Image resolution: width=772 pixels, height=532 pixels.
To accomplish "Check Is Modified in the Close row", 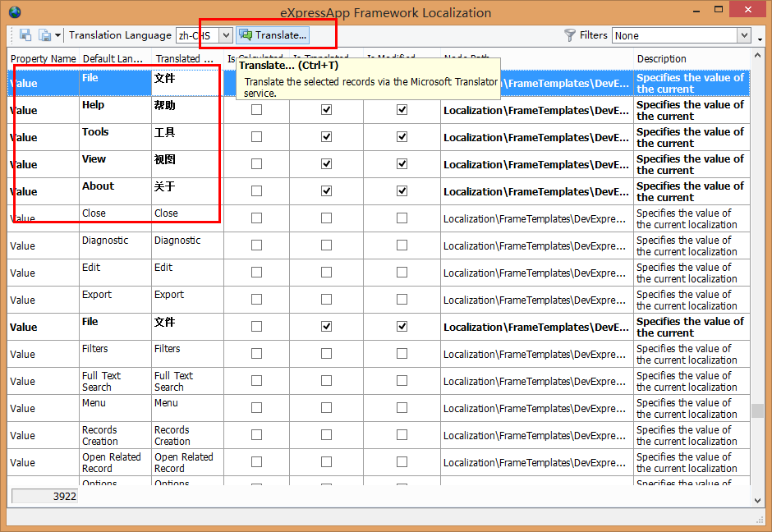I will (x=402, y=218).
